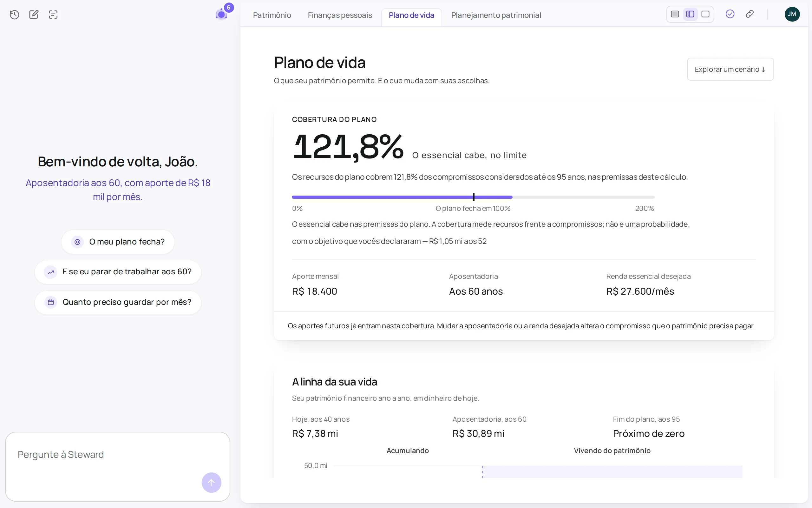Copy link with the chain icon
This screenshot has width=812, height=508.
750,14
